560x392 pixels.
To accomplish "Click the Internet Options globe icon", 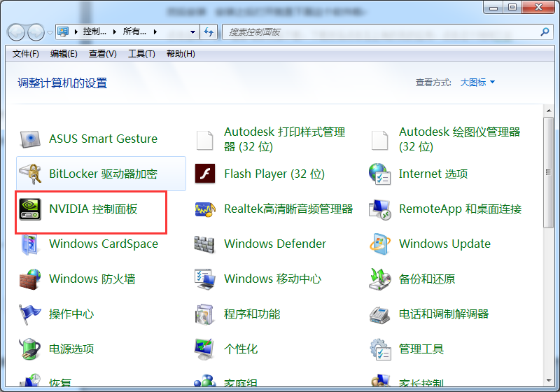I will click(x=379, y=174).
